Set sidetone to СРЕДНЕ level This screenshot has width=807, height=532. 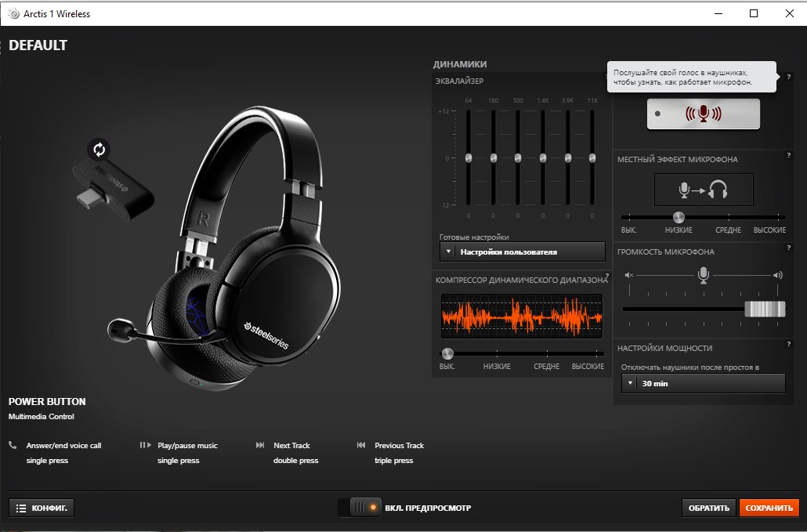point(728,230)
